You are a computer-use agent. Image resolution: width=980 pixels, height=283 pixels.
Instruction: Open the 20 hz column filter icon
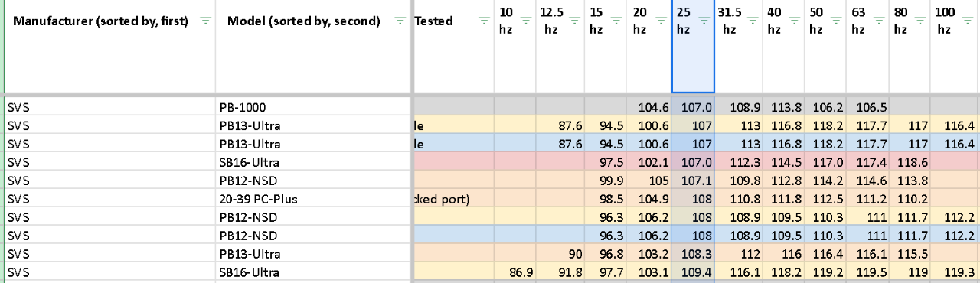coord(660,21)
